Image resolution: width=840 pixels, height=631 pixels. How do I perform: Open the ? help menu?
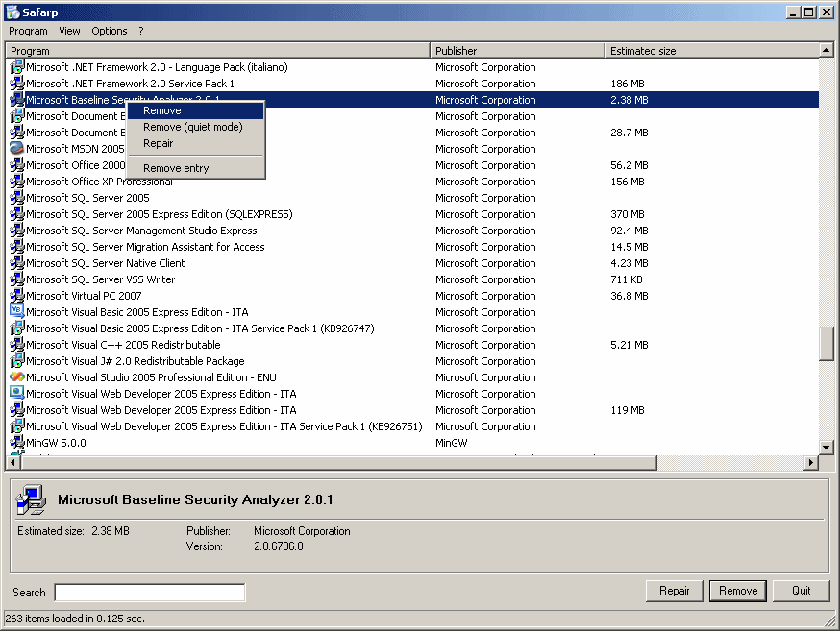pyautogui.click(x=141, y=31)
